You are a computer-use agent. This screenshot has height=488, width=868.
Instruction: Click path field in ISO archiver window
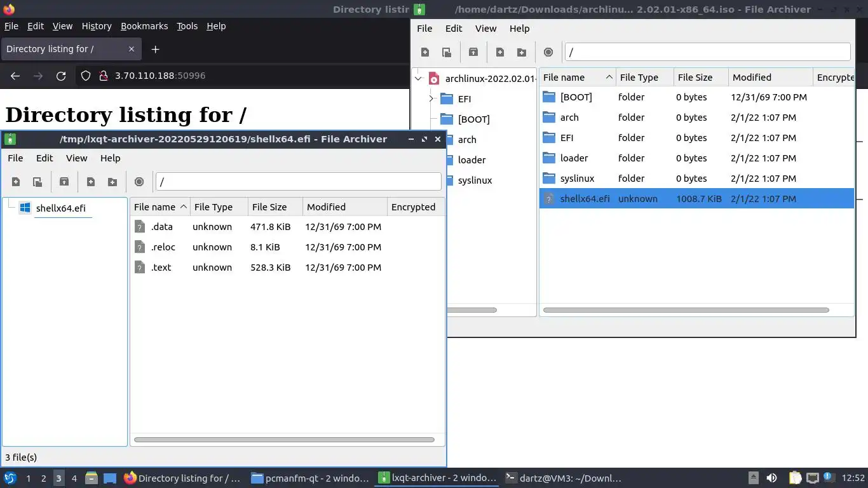click(x=708, y=52)
